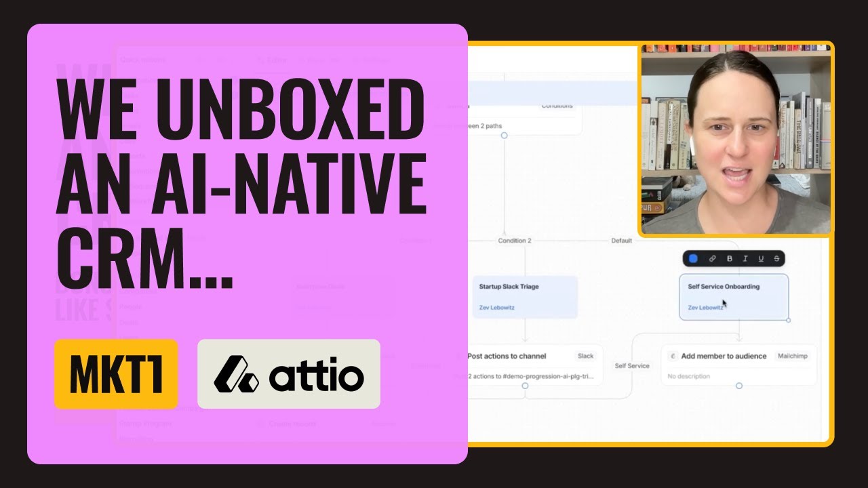Click the attio logo badge
This screenshot has width=868, height=488.
(x=289, y=374)
